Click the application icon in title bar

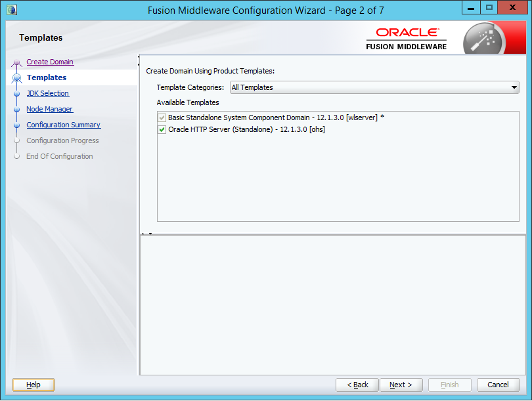(11, 9)
